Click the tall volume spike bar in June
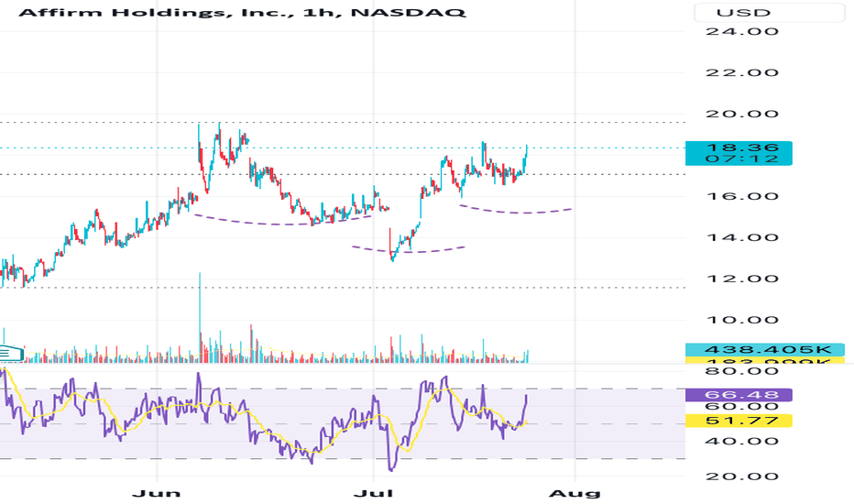The image size is (854, 504). pyautogui.click(x=200, y=318)
